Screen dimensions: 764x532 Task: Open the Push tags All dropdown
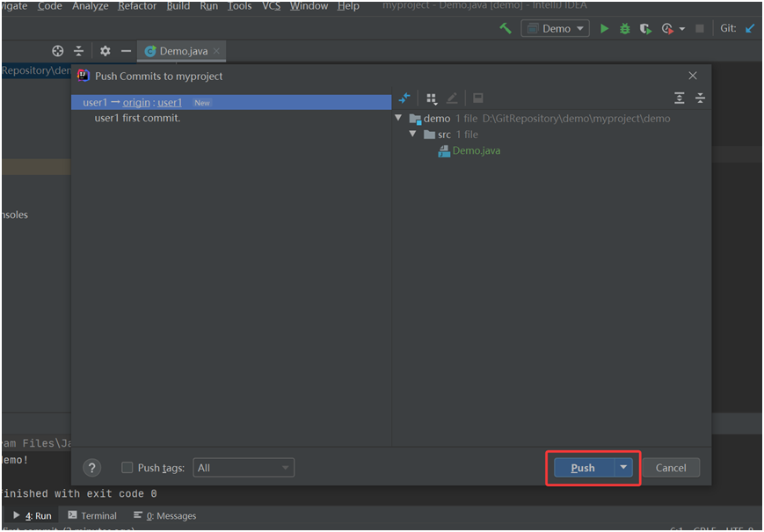(244, 468)
